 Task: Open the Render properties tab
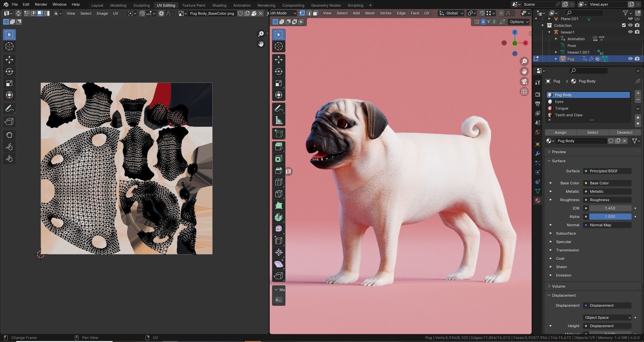pos(538,95)
